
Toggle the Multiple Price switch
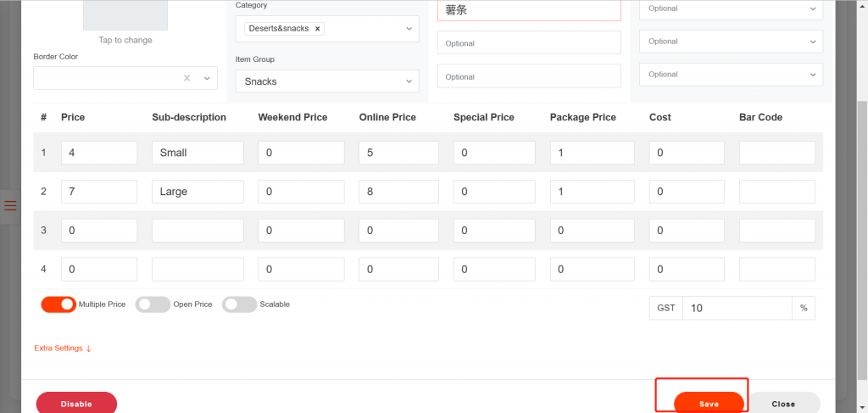tap(58, 304)
